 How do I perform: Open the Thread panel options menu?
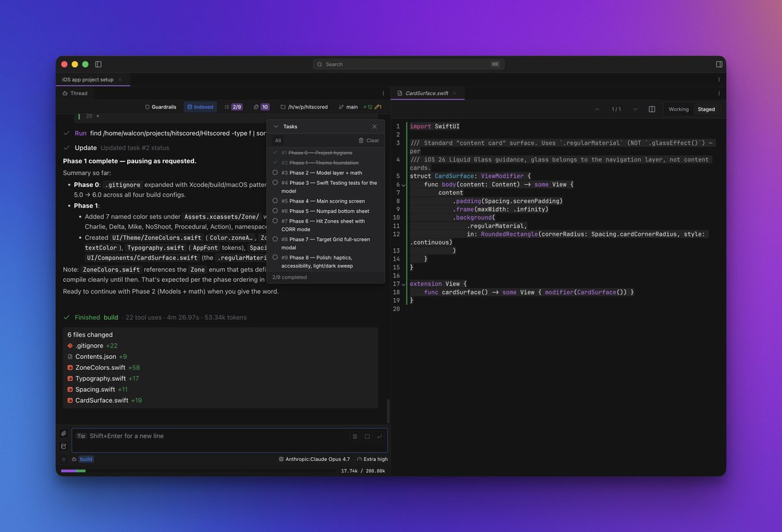point(383,93)
